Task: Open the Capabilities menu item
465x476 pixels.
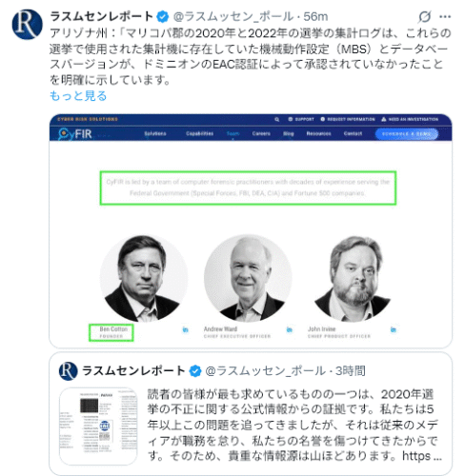Action: (199, 133)
